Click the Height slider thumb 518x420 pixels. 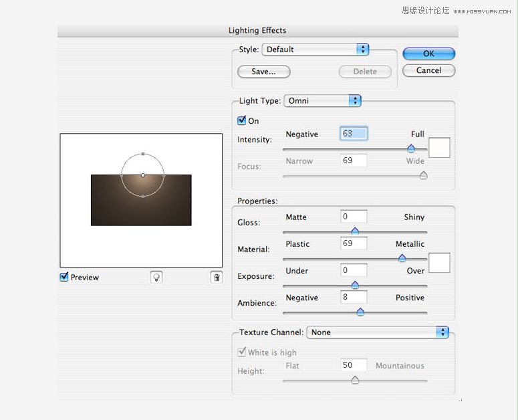coord(355,380)
